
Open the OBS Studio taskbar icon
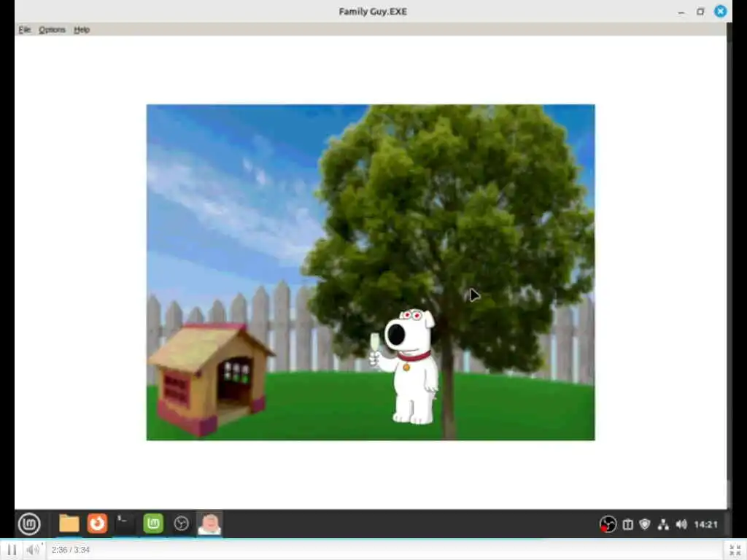[x=181, y=524]
